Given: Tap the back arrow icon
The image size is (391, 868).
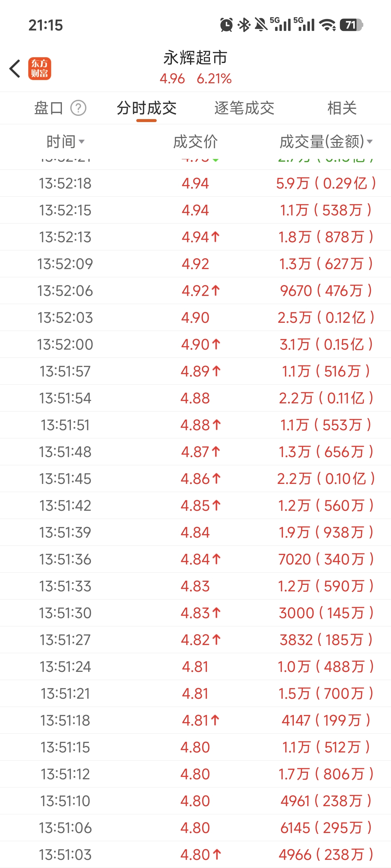Looking at the screenshot, I should pyautogui.click(x=15, y=69).
